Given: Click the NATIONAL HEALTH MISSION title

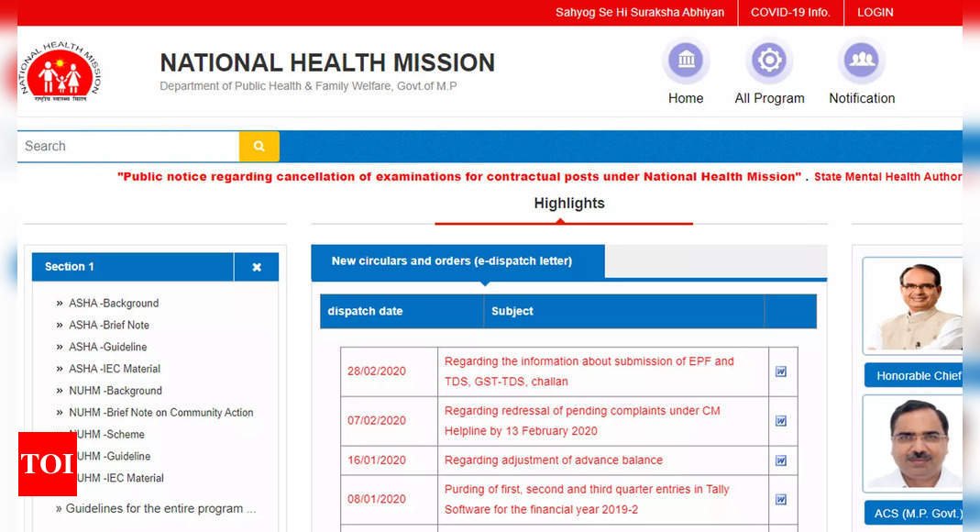Looking at the screenshot, I should click(327, 63).
